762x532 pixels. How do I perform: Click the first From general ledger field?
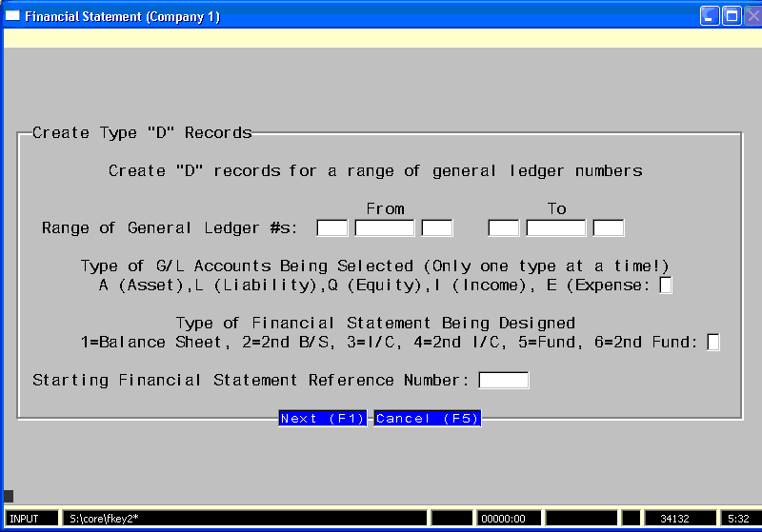331,227
